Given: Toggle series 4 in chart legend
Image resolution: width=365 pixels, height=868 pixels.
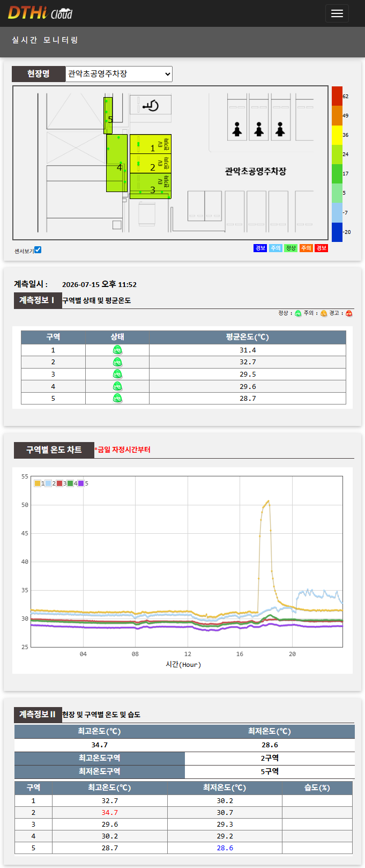Looking at the screenshot, I should [x=70, y=483].
